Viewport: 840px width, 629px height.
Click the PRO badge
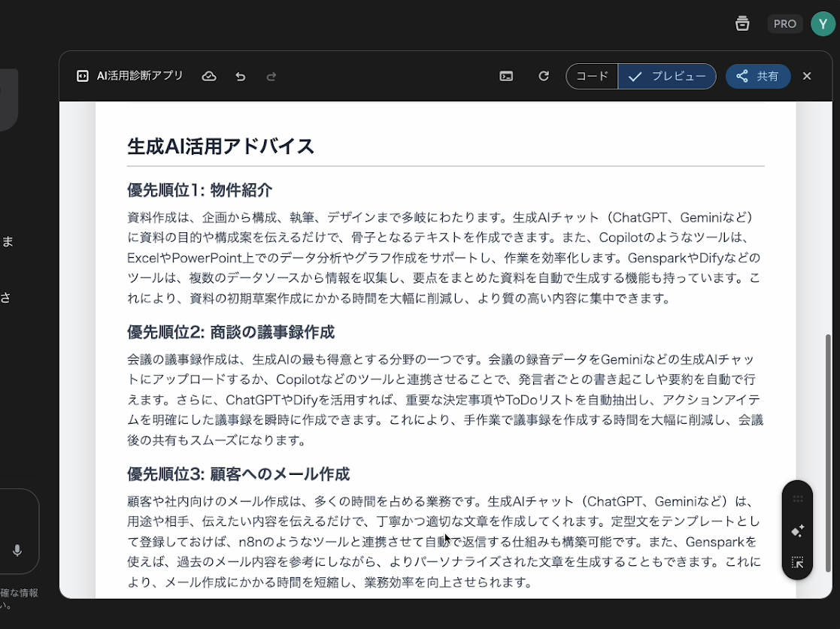(784, 24)
